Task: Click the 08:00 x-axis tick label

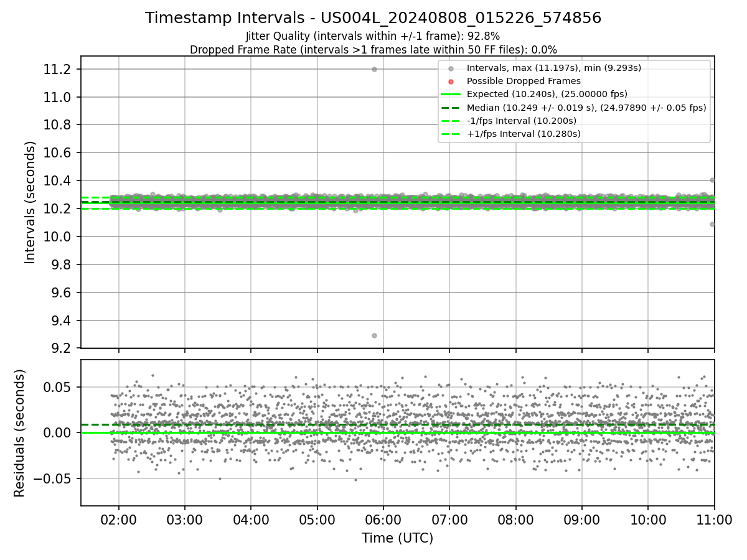Action: [515, 519]
